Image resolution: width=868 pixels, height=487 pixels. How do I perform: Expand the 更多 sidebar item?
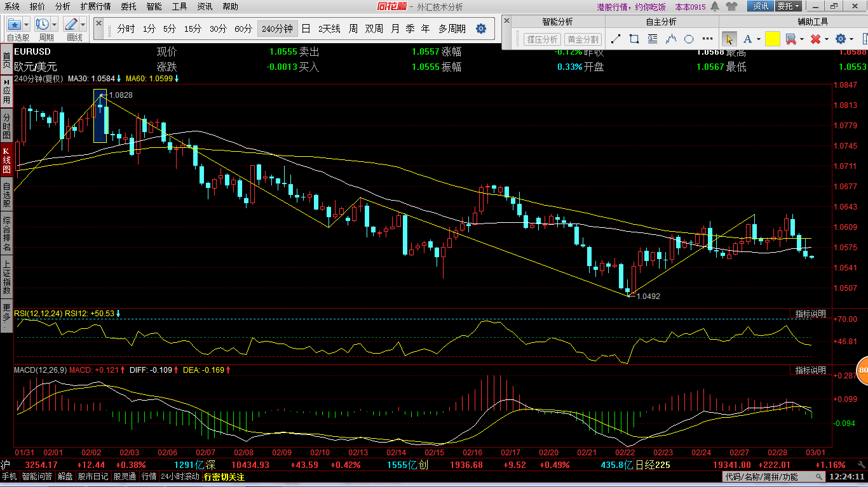(x=6, y=317)
